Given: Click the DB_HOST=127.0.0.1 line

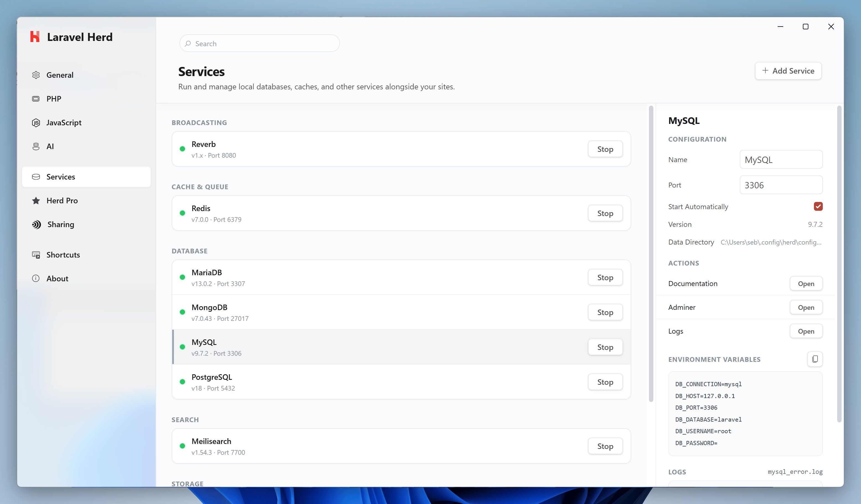Looking at the screenshot, I should pos(705,396).
